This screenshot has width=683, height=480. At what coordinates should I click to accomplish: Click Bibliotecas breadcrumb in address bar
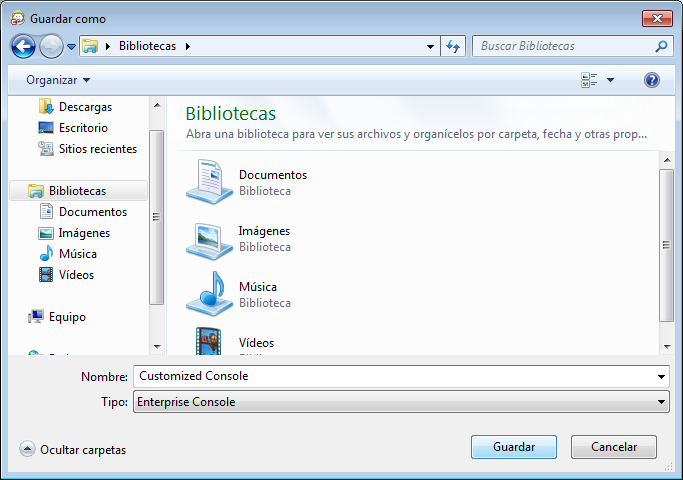tap(147, 46)
